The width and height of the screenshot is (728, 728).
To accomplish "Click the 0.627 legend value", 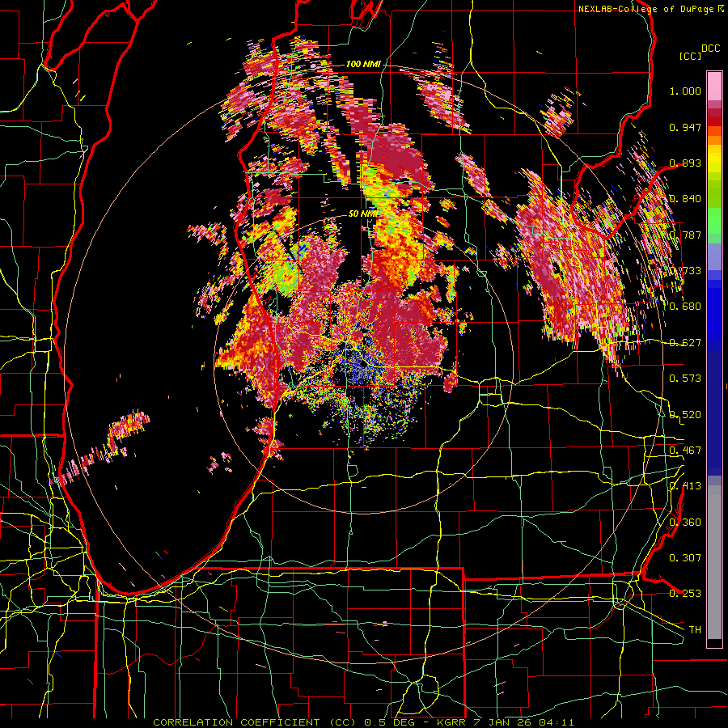I will [x=685, y=343].
